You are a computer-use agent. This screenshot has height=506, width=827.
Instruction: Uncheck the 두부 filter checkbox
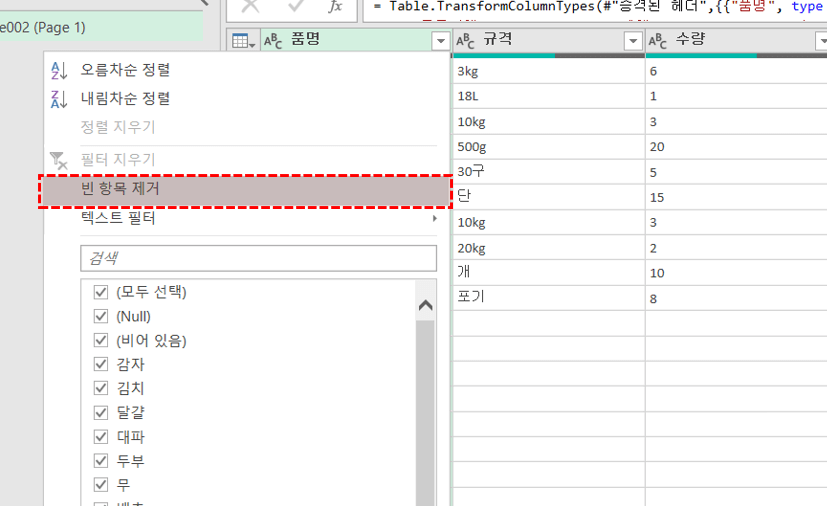(100, 460)
